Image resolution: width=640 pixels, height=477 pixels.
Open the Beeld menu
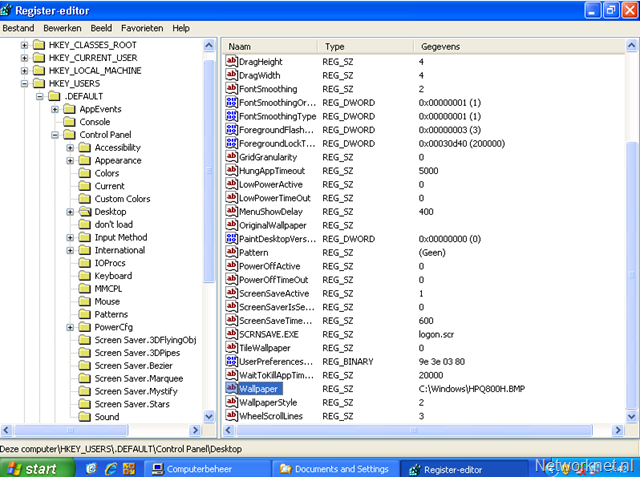click(x=101, y=28)
